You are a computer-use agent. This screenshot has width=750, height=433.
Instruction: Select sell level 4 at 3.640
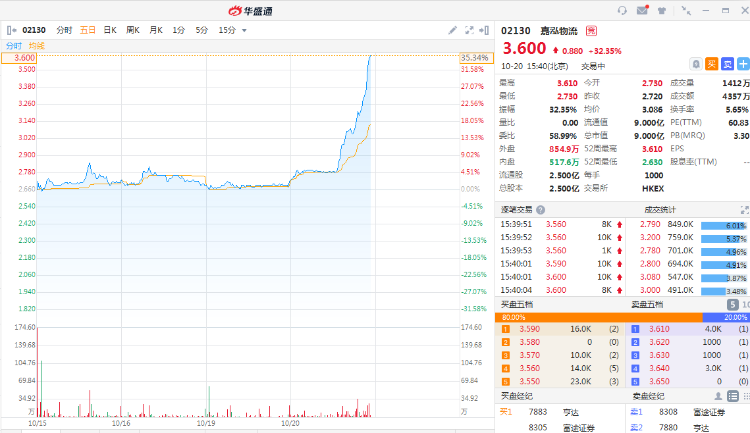pyautogui.click(x=688, y=368)
